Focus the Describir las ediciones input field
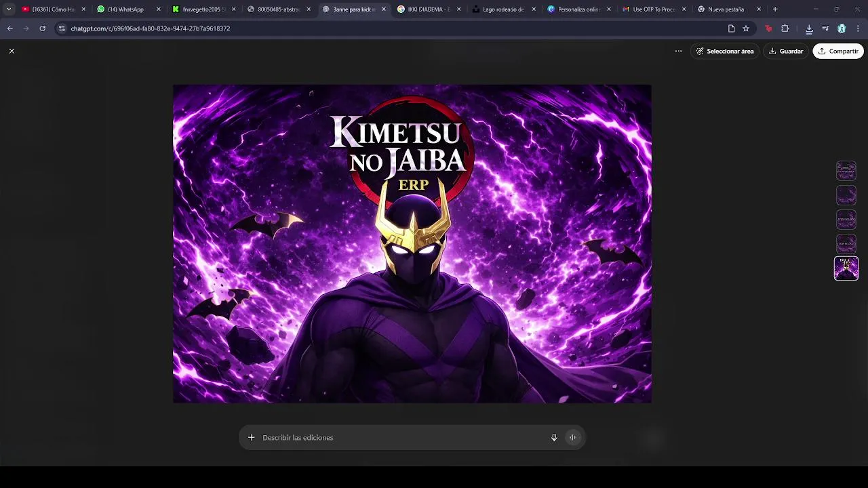The width and height of the screenshot is (868, 488). point(403,437)
